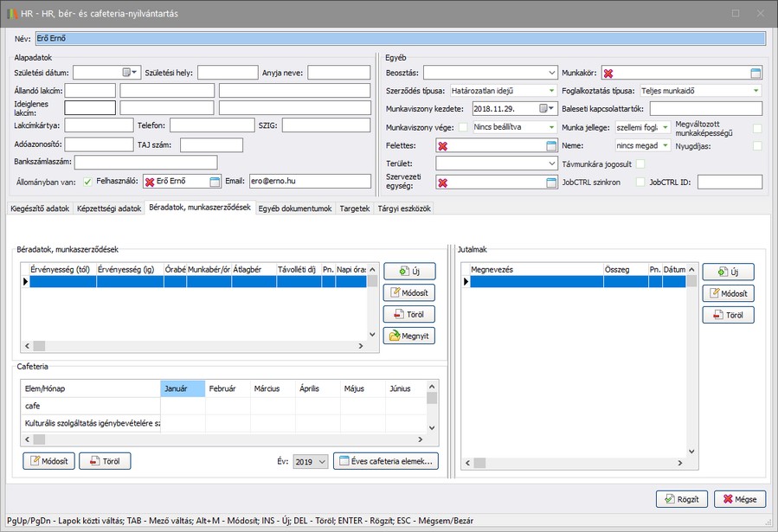The width and height of the screenshot is (778, 532).
Task: Clear the Munkakör field with red X
Action: click(608, 74)
